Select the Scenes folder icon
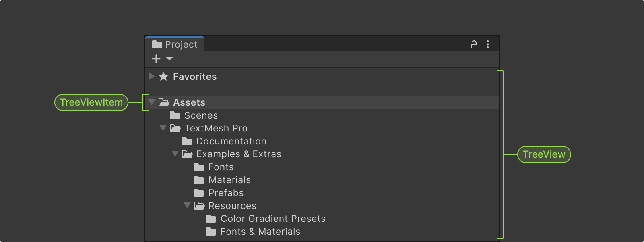The height and width of the screenshot is (242, 644). [x=175, y=116]
